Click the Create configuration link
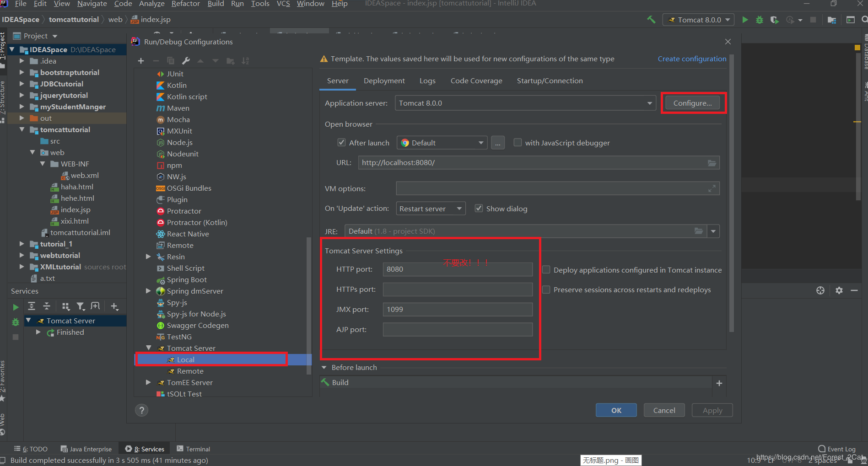Image resolution: width=868 pixels, height=466 pixels. (x=691, y=59)
